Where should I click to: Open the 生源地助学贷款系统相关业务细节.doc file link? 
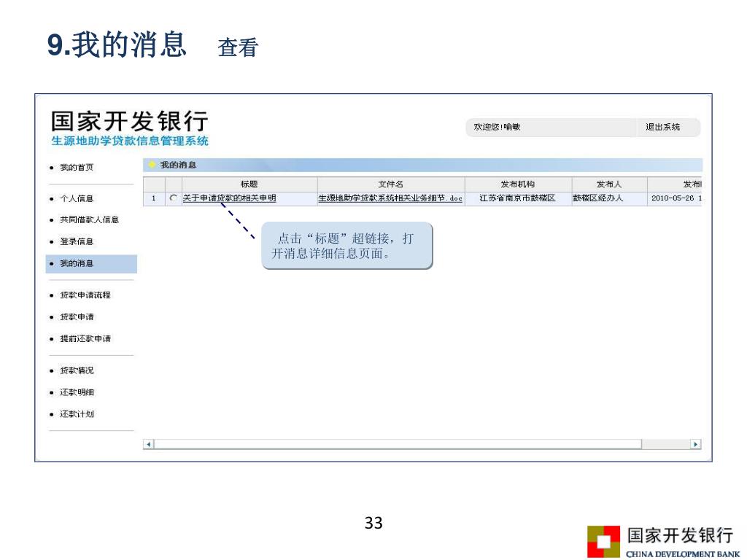[x=390, y=198]
